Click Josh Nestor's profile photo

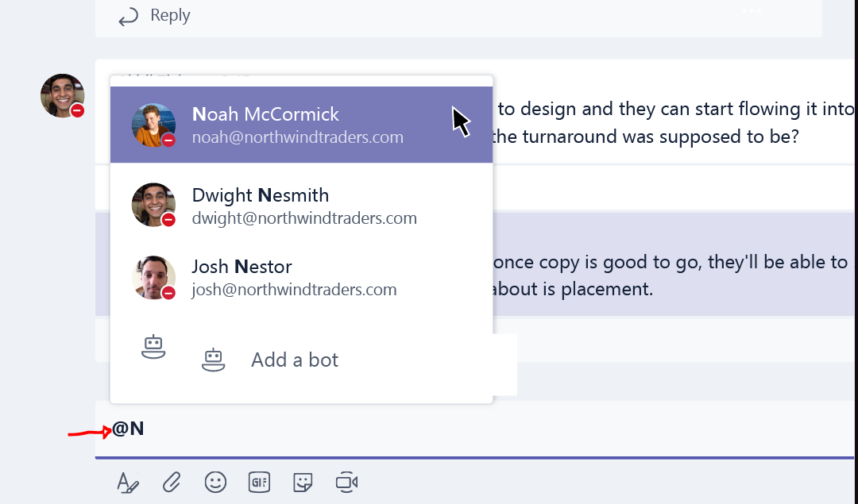coord(153,277)
